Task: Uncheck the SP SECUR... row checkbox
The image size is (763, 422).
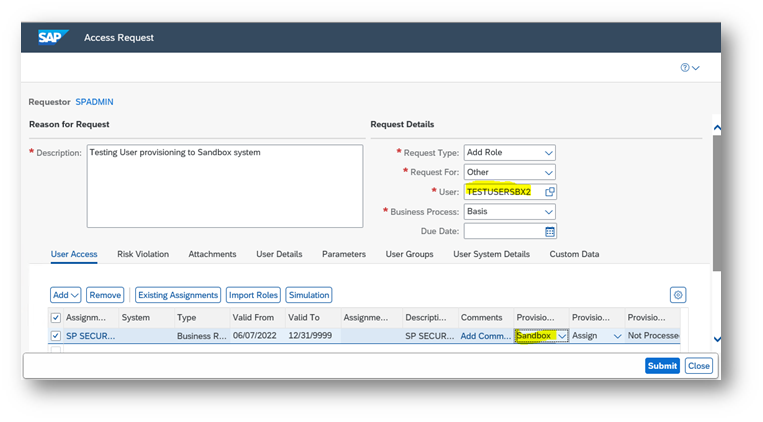Action: click(56, 336)
